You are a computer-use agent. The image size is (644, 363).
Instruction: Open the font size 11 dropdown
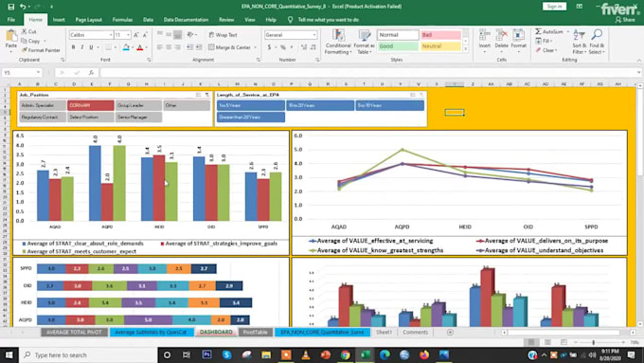click(128, 35)
